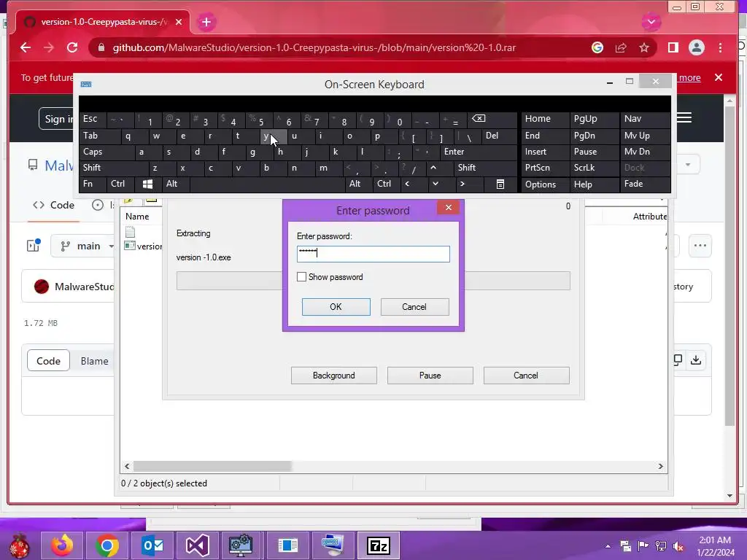Tap the up arrow key
The image size is (747, 560).
tap(433, 168)
